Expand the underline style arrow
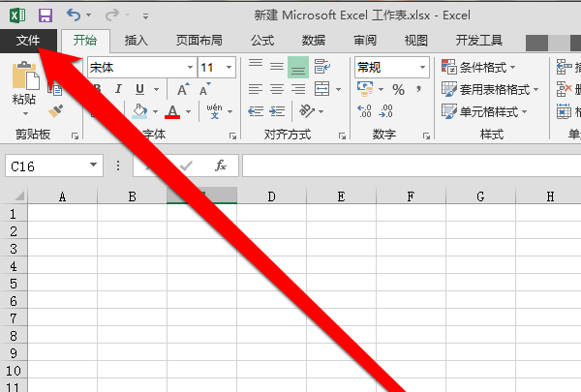The height and width of the screenshot is (392, 581). (156, 89)
